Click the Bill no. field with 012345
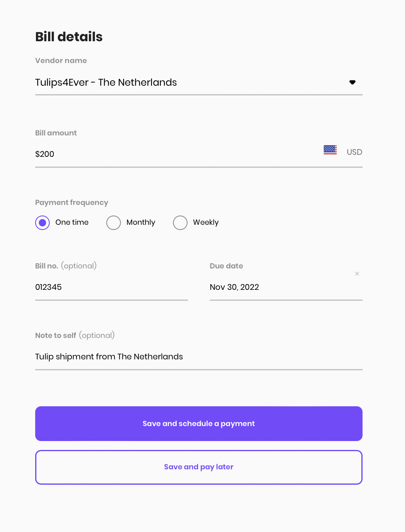 click(x=112, y=287)
